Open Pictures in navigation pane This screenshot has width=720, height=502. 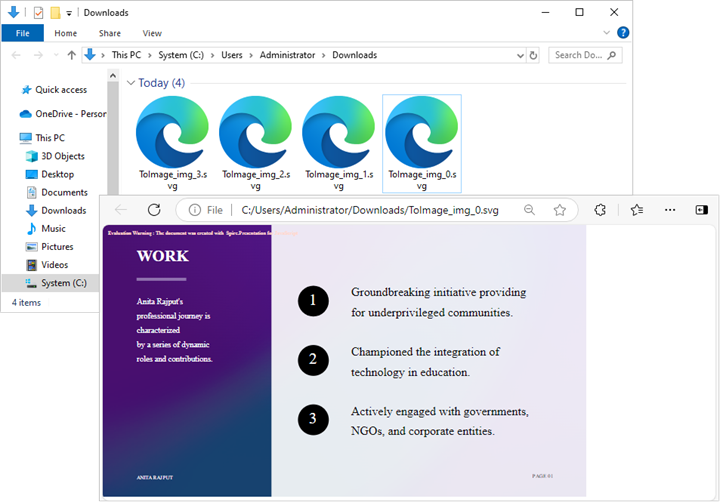pyautogui.click(x=49, y=247)
